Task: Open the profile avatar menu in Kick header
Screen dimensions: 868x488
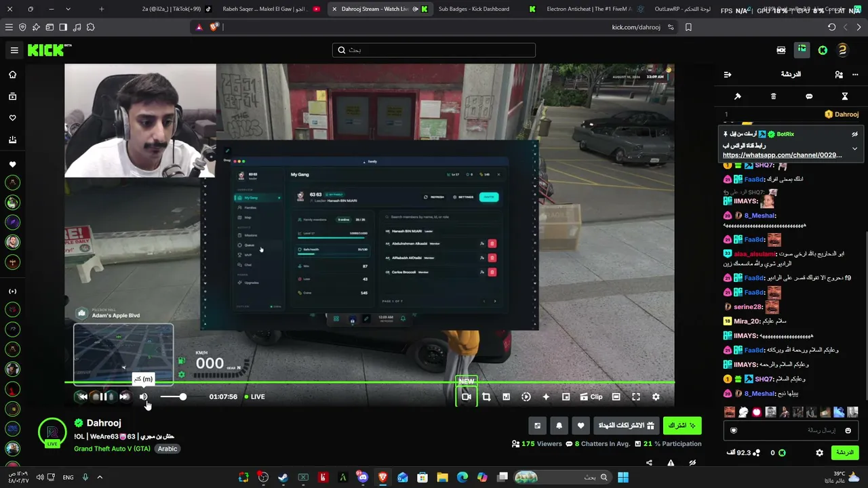Action: coord(842,50)
